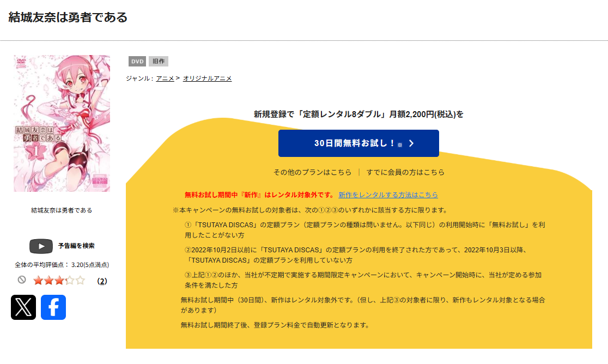The image size is (608, 364).
Task: Open the アニメ genre link
Action: (165, 78)
